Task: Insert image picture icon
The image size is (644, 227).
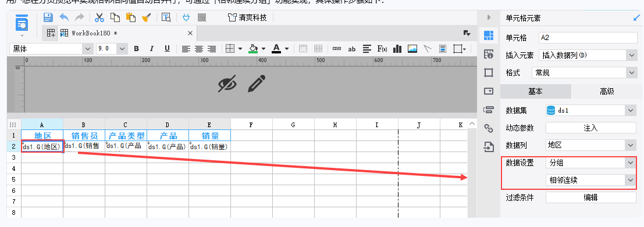Action: click(412, 49)
